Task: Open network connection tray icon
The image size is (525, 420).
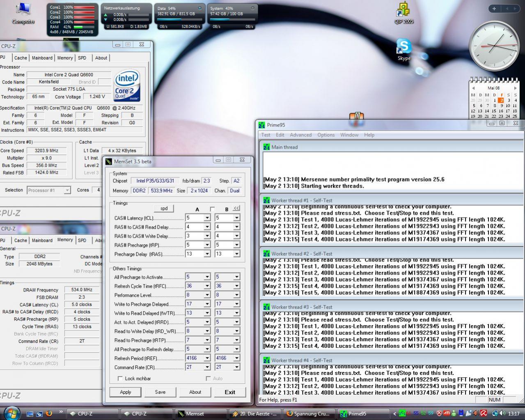Action: pos(495,413)
